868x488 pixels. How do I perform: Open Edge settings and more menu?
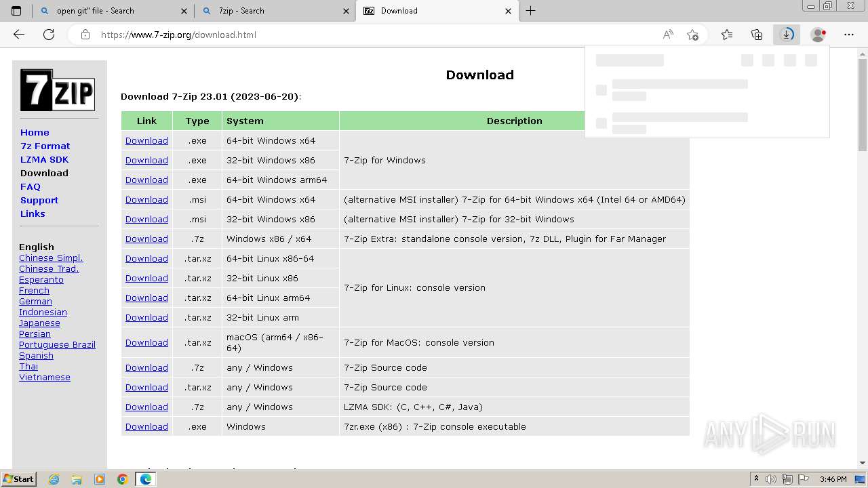(x=849, y=35)
